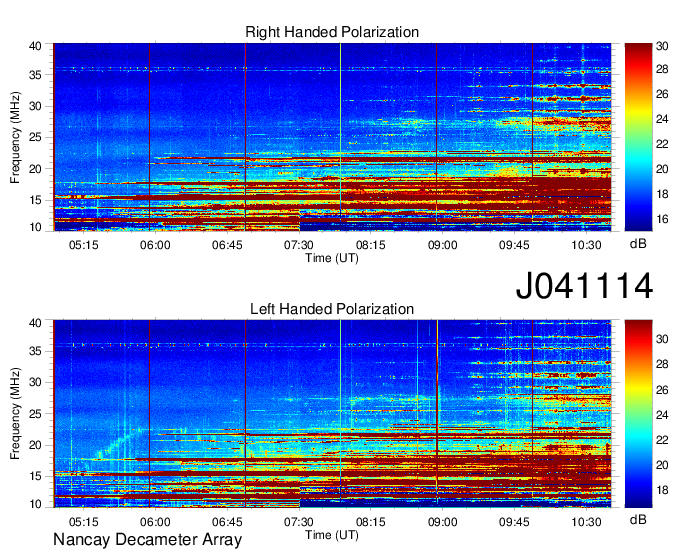
Task: Click the 09:45 time tick under the Right Handed plot
Action: [514, 245]
